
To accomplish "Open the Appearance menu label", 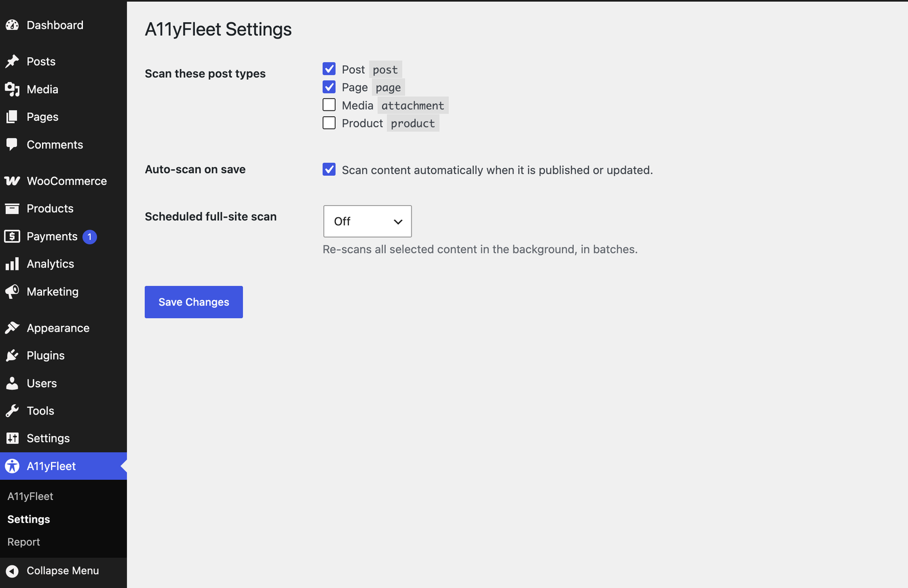I will (x=58, y=328).
